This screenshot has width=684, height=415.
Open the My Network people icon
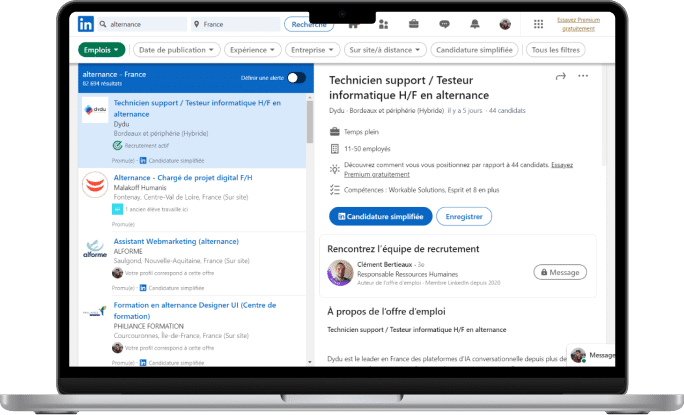pos(383,24)
